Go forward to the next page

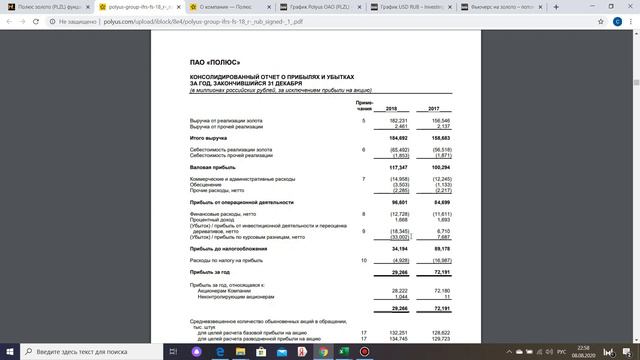(22, 22)
